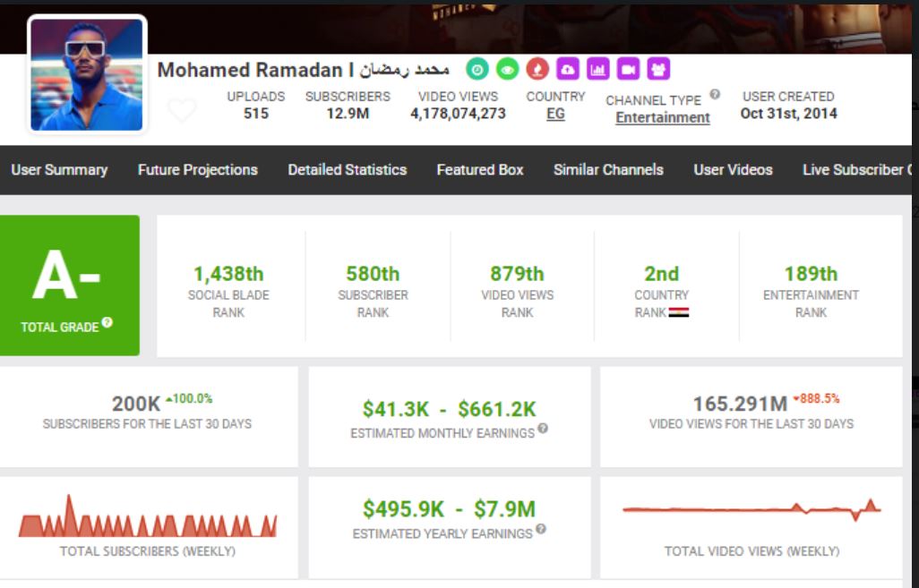
Task: Click the purple group people badge icon
Action: tap(658, 69)
